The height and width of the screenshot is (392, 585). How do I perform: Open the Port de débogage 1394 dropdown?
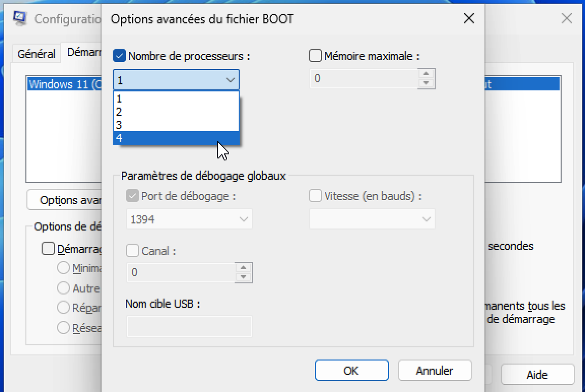click(189, 219)
